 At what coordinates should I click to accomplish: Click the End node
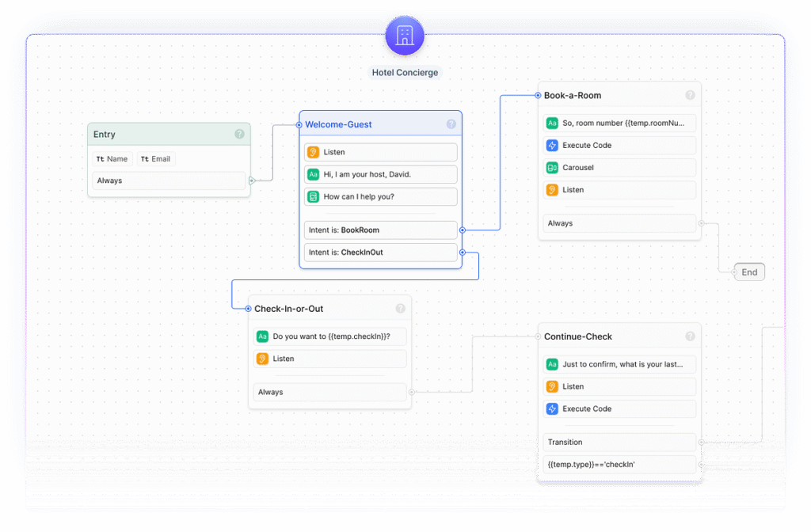click(748, 272)
